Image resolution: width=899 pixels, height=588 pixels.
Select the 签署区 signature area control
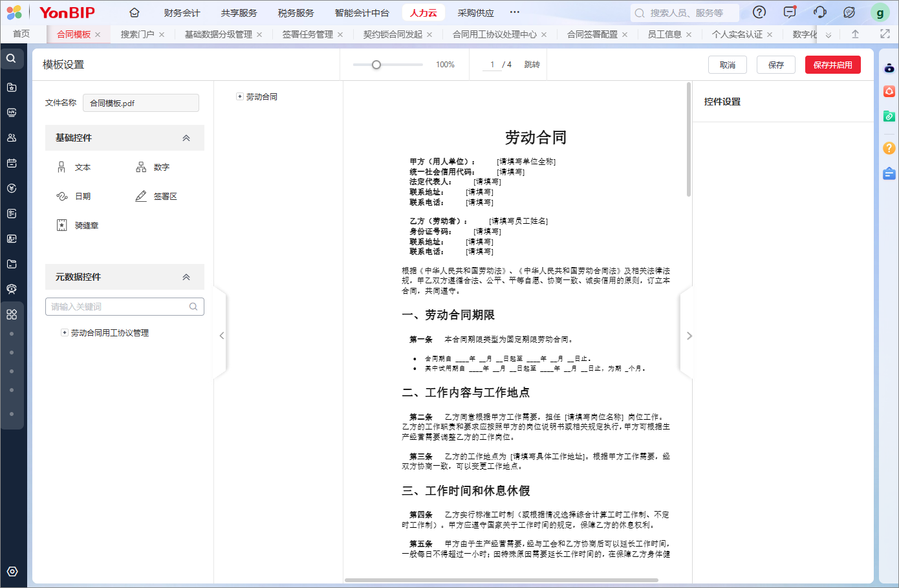pyautogui.click(x=157, y=197)
